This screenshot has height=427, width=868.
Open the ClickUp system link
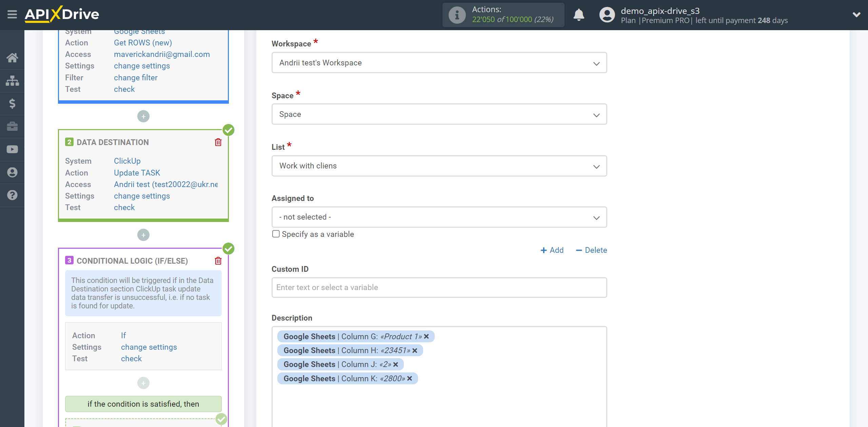coord(127,161)
